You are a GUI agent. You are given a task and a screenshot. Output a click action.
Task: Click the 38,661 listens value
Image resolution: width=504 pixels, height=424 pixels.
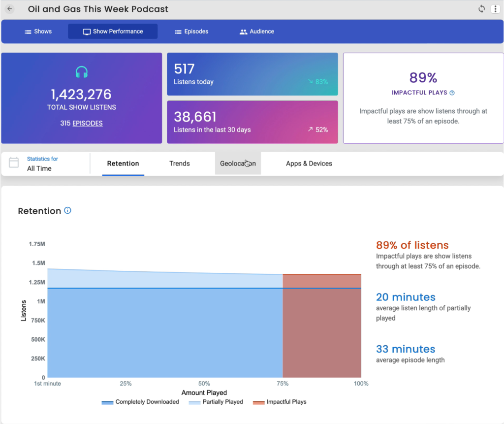[x=195, y=117]
